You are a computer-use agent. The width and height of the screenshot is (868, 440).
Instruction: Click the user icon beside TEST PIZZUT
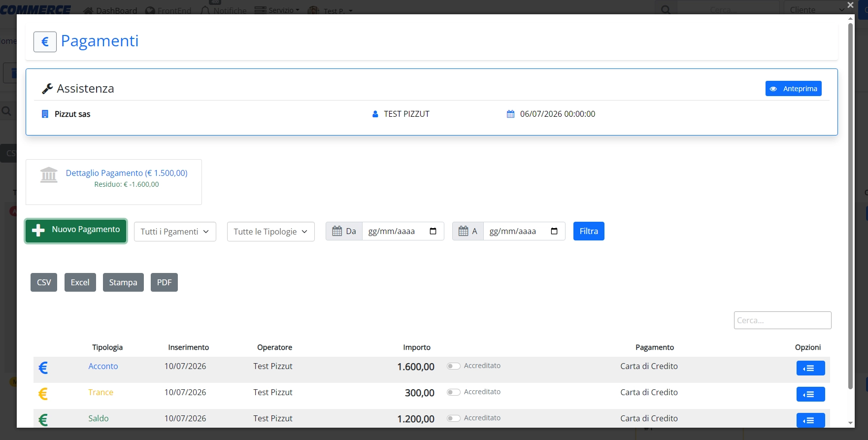(x=375, y=114)
